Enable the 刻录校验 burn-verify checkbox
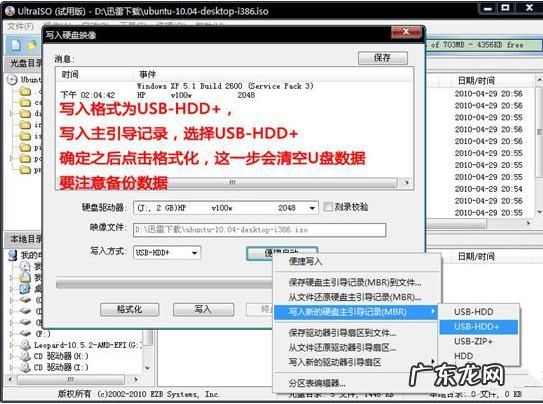The image size is (543, 404). 328,207
